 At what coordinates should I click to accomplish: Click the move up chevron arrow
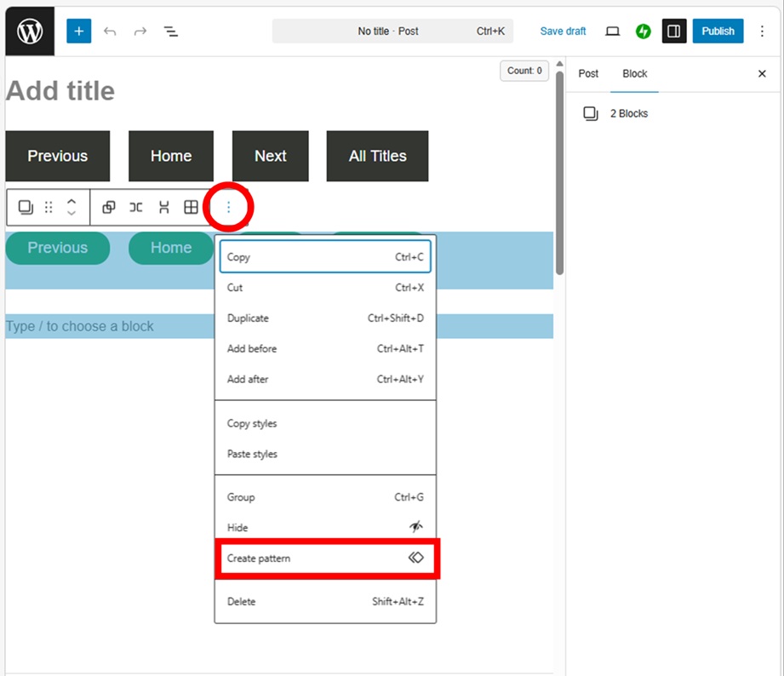(x=72, y=202)
